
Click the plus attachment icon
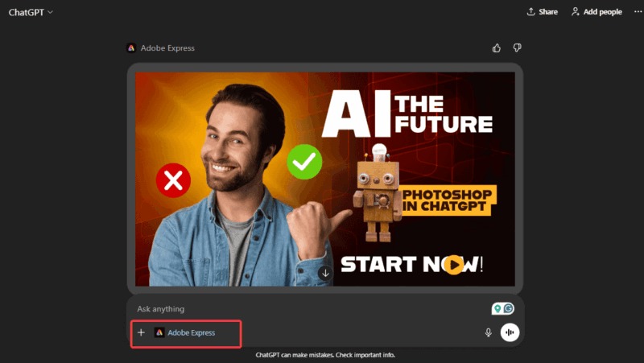(141, 332)
